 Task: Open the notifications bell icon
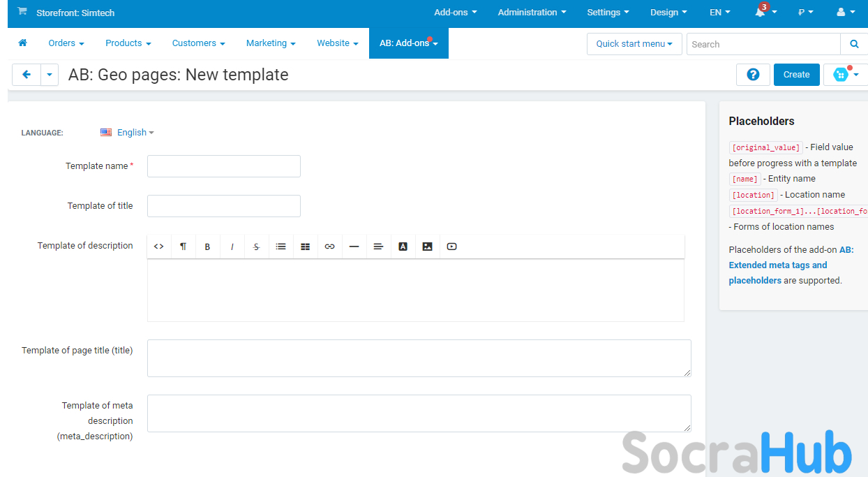pos(760,13)
